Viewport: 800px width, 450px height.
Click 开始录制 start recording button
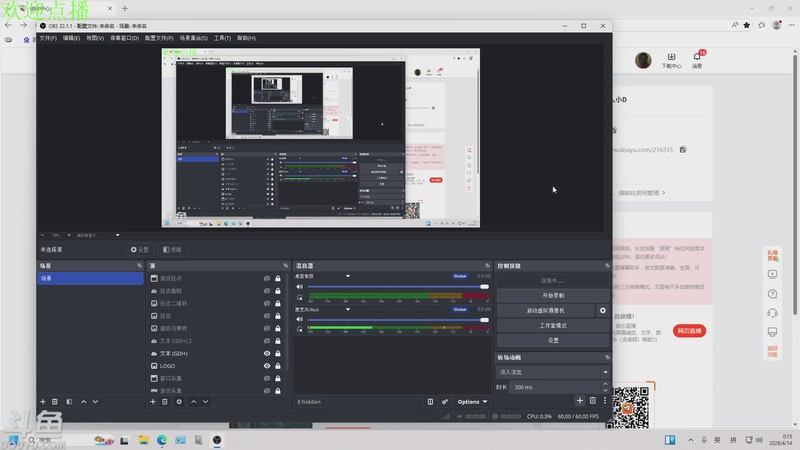coord(553,295)
